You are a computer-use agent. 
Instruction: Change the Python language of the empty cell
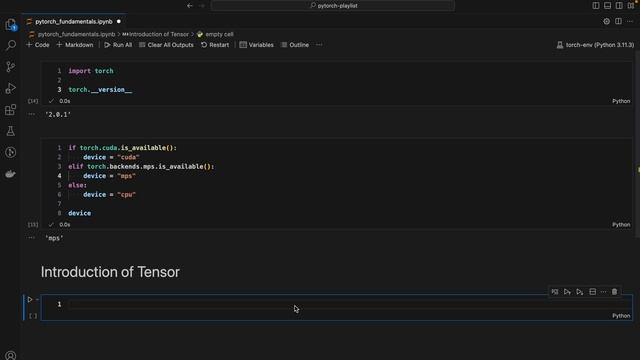click(x=621, y=316)
